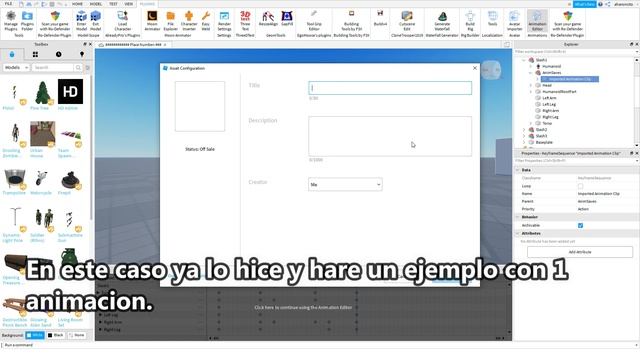
Task: Switch to the TEST ribbon tab
Action: point(113,4)
